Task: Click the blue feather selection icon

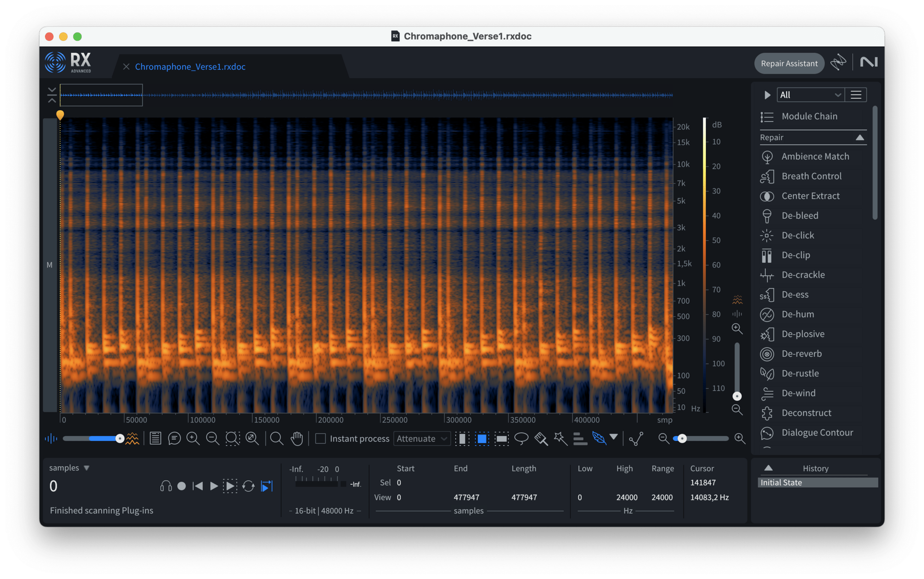Action: [599, 438]
